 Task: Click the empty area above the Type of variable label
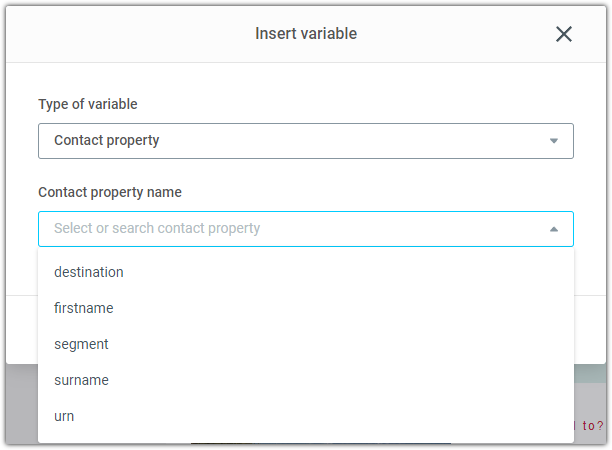pos(306,78)
